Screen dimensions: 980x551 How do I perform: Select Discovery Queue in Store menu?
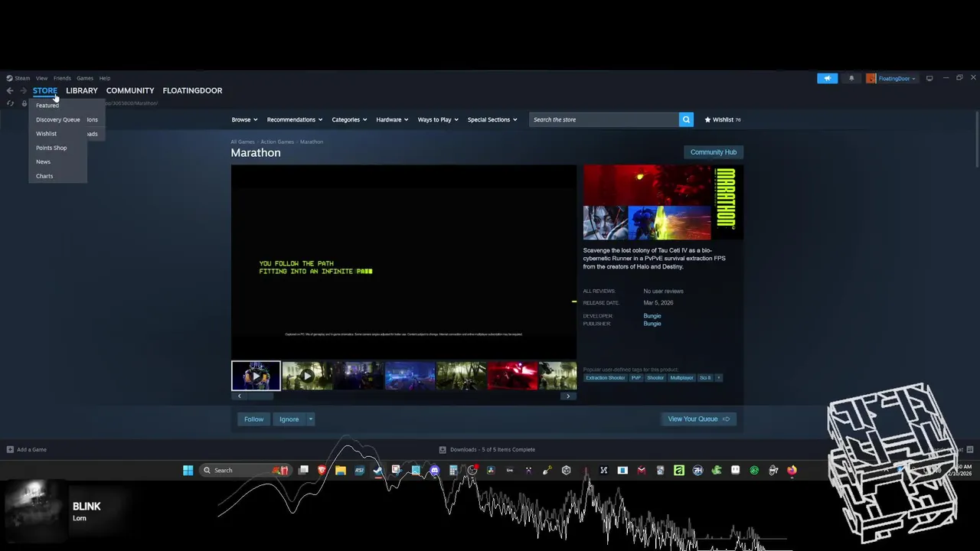[x=57, y=119]
